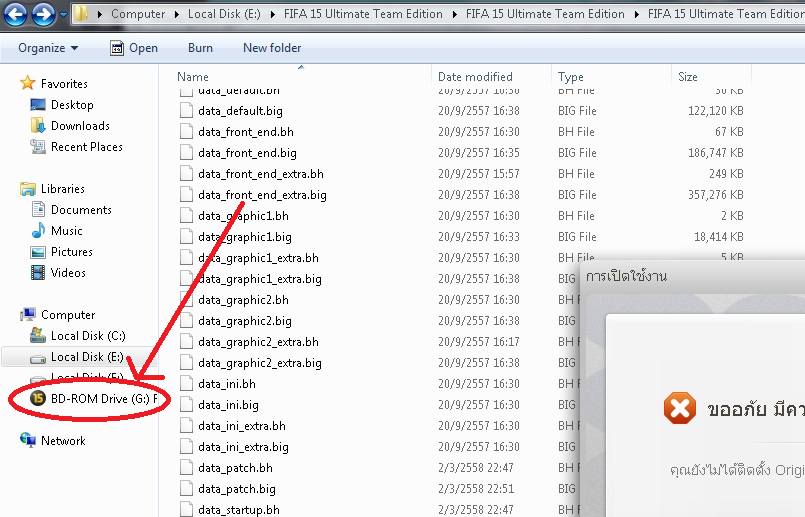Select file data_graphic1_extra.big
805x517 pixels.
click(x=260, y=279)
